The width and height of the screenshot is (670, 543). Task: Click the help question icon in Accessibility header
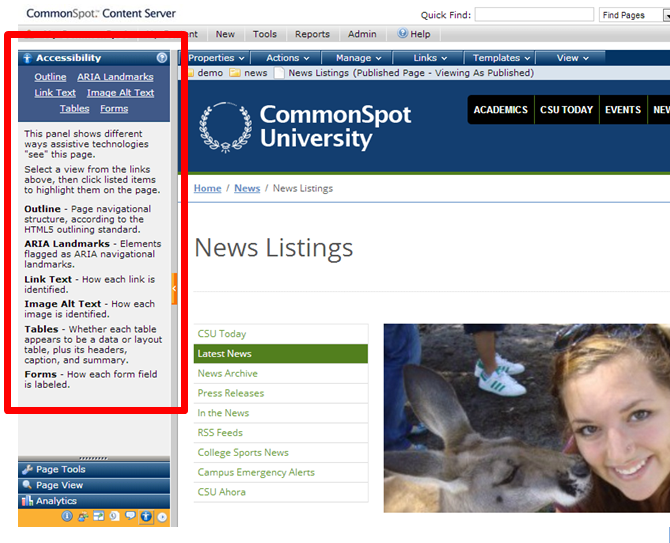click(x=162, y=58)
